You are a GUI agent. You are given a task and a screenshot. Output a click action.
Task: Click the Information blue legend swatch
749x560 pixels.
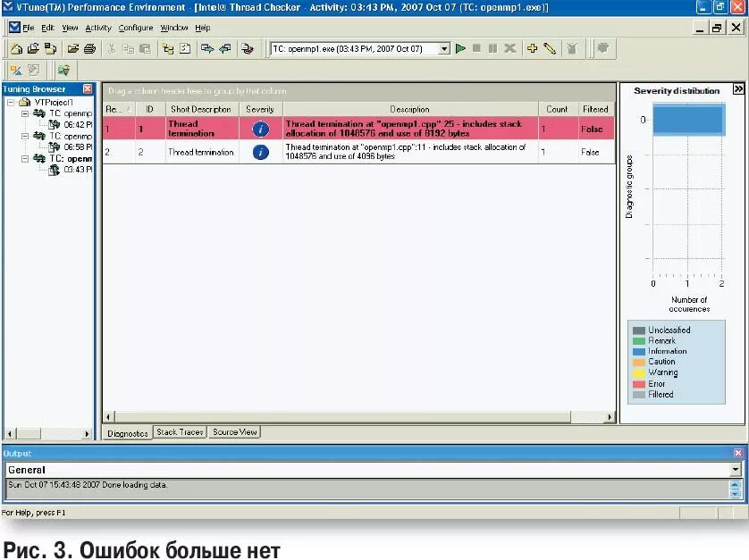click(639, 351)
